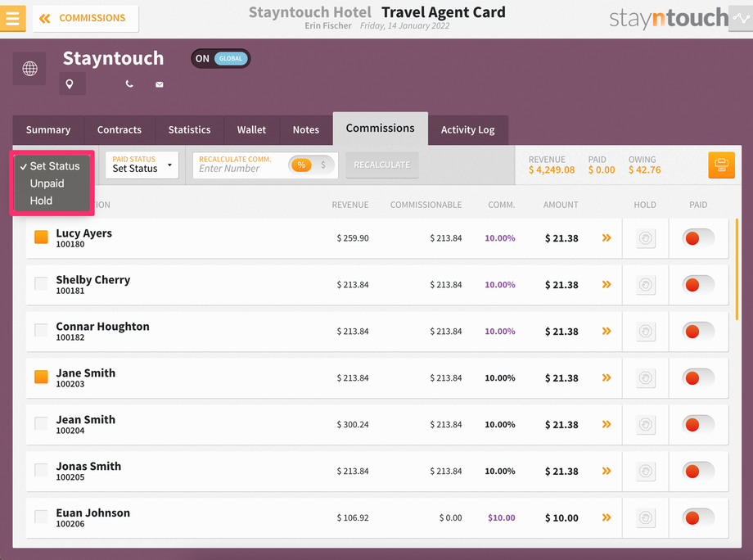This screenshot has width=753, height=560.
Task: Check Shelby Cherry checkbox
Action: point(41,283)
